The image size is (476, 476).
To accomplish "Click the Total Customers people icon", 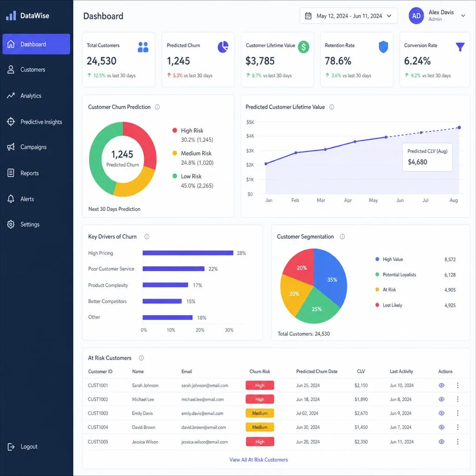I will pyautogui.click(x=143, y=47).
